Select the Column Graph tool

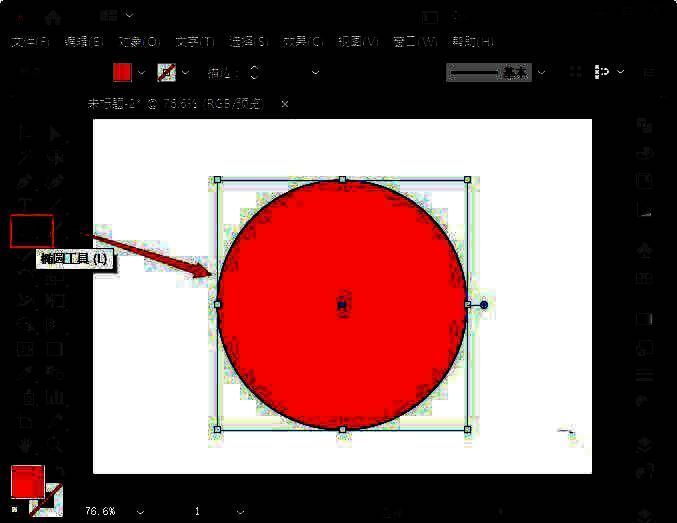point(55,396)
